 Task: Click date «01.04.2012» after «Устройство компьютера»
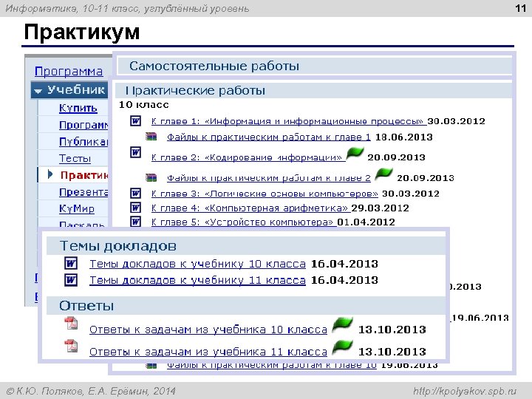coord(366,222)
